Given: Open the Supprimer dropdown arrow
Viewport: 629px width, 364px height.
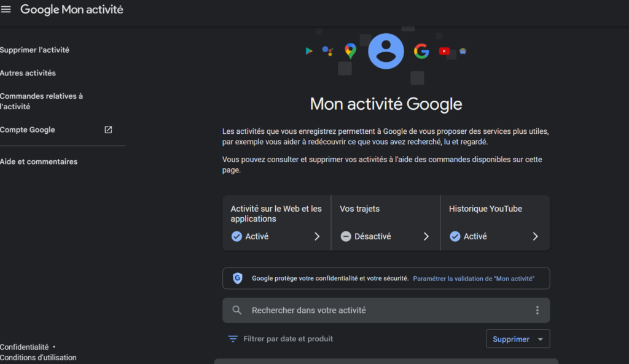Looking at the screenshot, I should pos(539,338).
